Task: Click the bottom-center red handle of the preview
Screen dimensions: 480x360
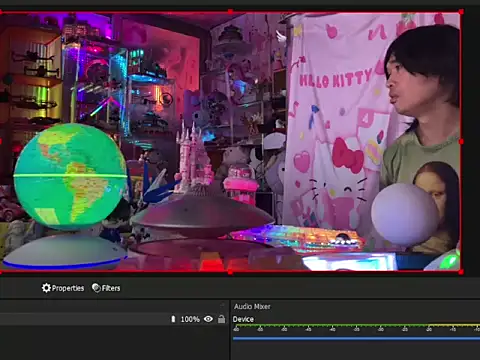Action: coord(230,272)
